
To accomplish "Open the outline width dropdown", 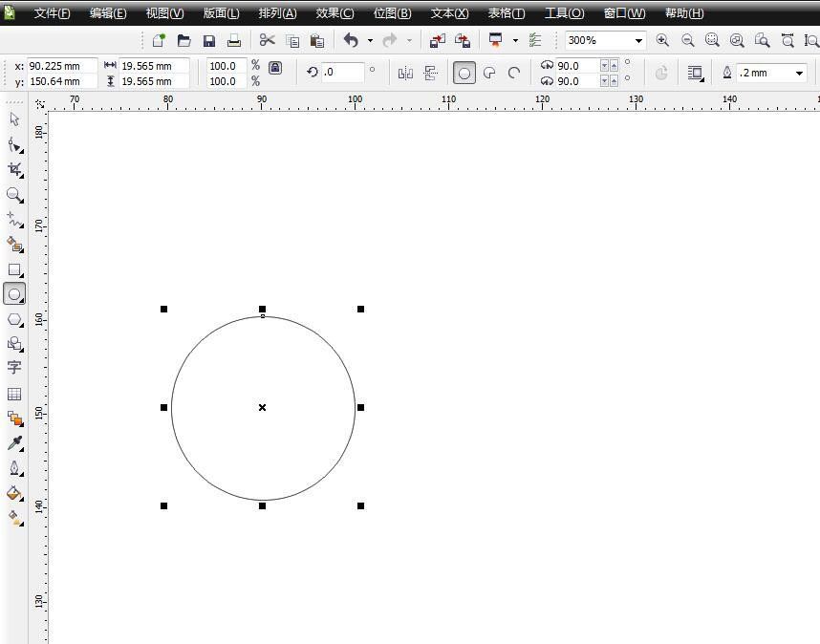I will tap(799, 74).
